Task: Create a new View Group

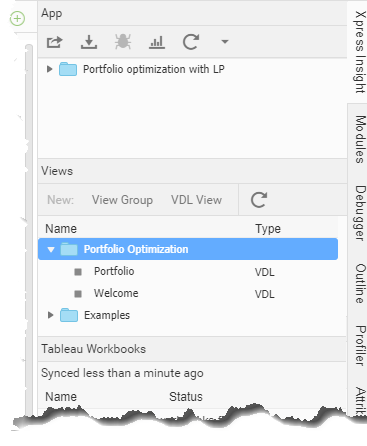Action: 122,200
